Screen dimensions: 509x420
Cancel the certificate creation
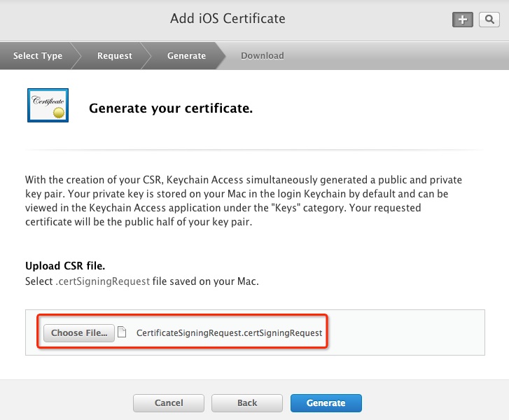tap(169, 403)
